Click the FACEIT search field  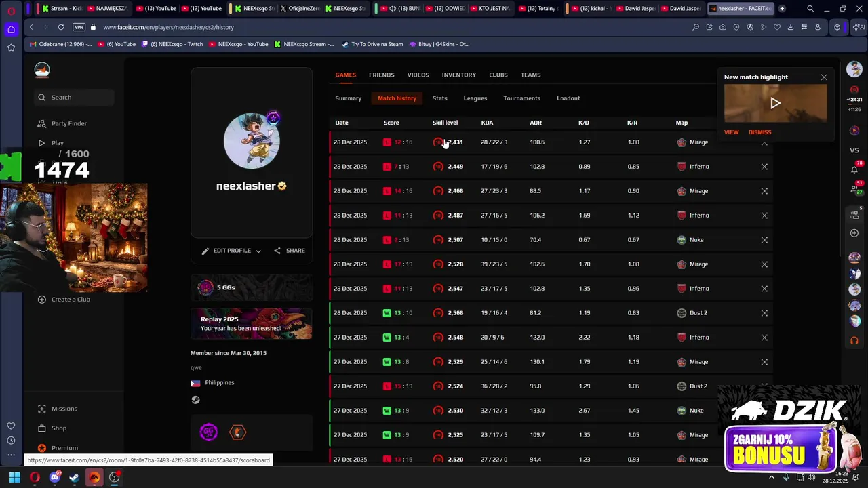pyautogui.click(x=75, y=98)
